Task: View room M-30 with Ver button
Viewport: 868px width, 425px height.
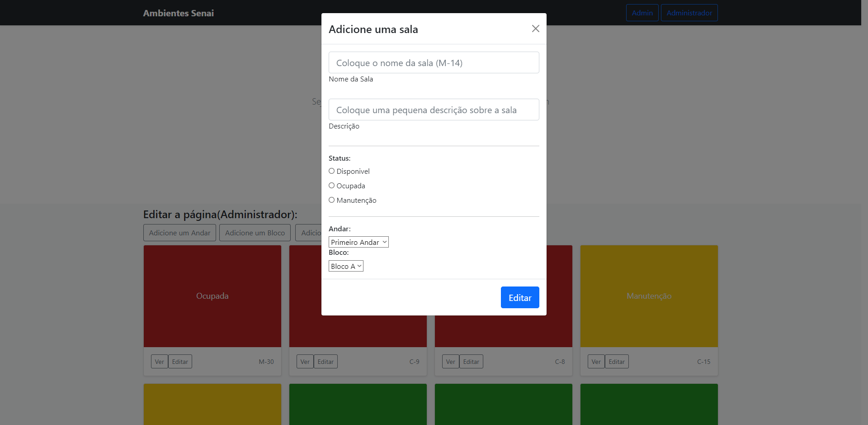Action: click(x=159, y=362)
